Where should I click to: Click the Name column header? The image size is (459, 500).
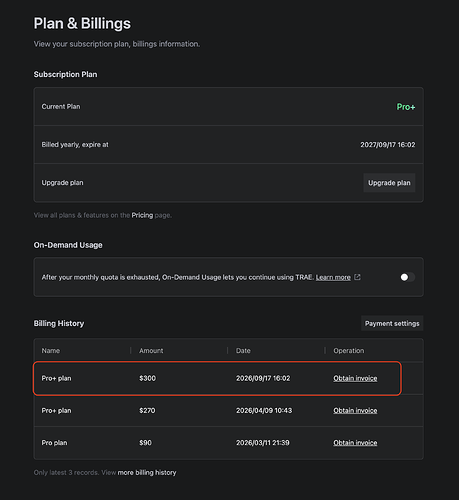pyautogui.click(x=51, y=351)
